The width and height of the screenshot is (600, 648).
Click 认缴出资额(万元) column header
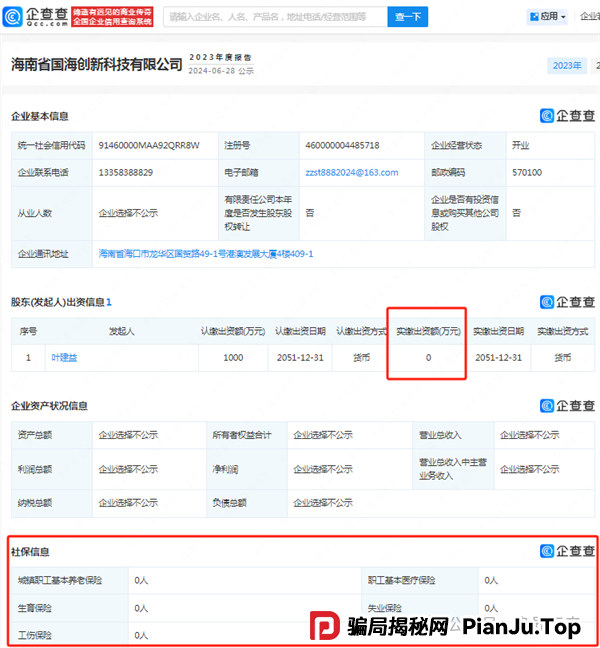(233, 331)
